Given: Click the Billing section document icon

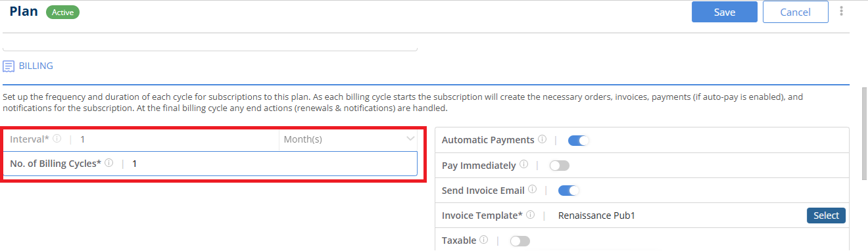Looking at the screenshot, I should coord(9,66).
